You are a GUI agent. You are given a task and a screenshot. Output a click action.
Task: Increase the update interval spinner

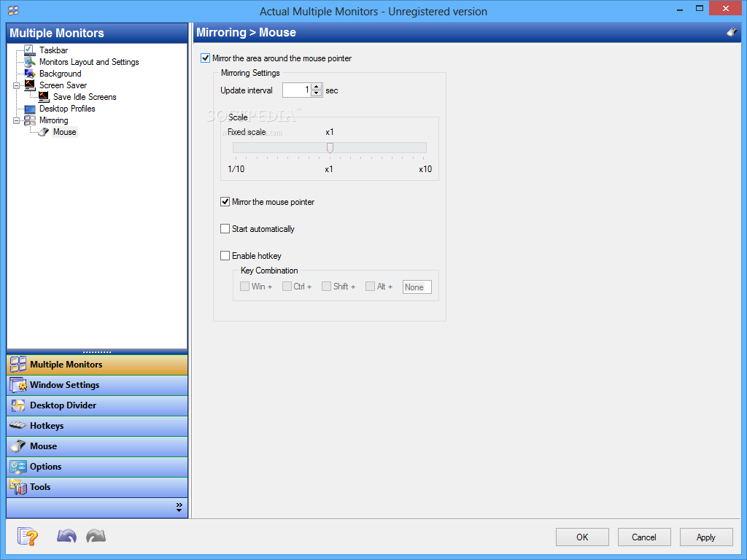317,87
